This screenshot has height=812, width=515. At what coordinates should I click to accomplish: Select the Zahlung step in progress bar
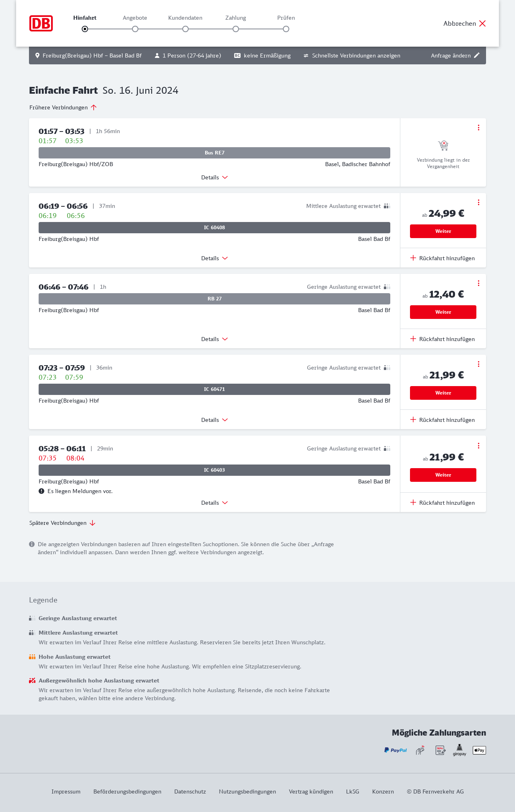(x=236, y=29)
